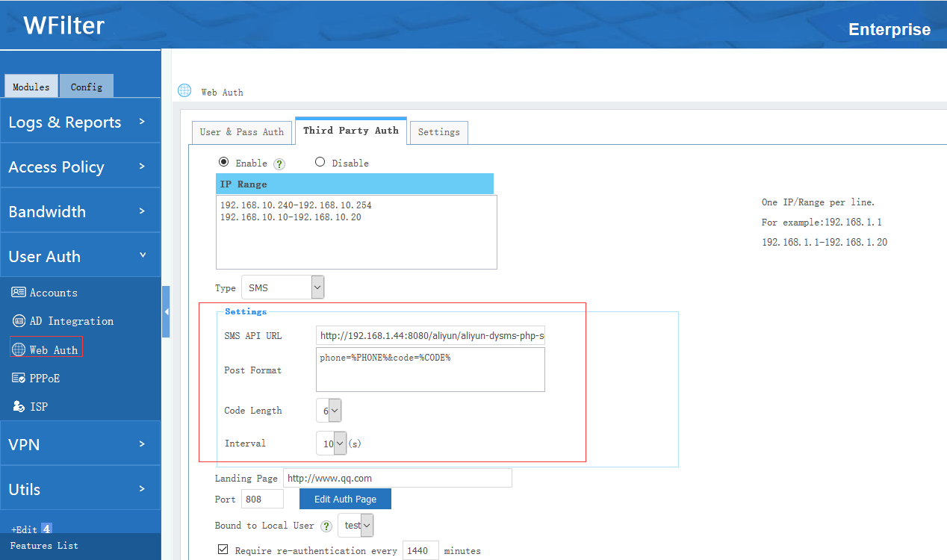Screen dimensions: 947x560
Task: Click the +Edit link in sidebar
Action: (24, 529)
